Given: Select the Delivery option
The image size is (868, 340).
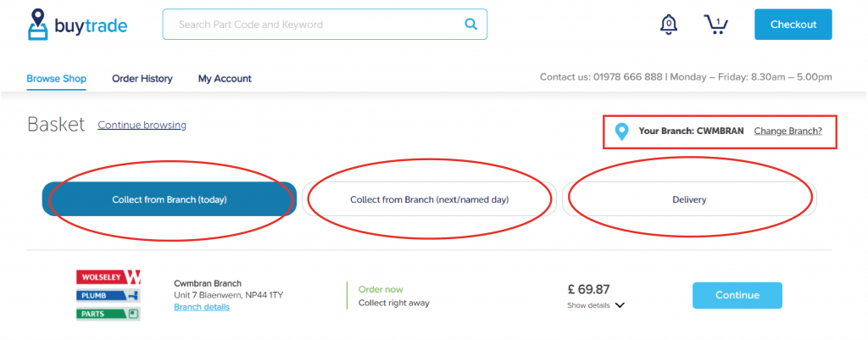Looking at the screenshot, I should tap(689, 199).
